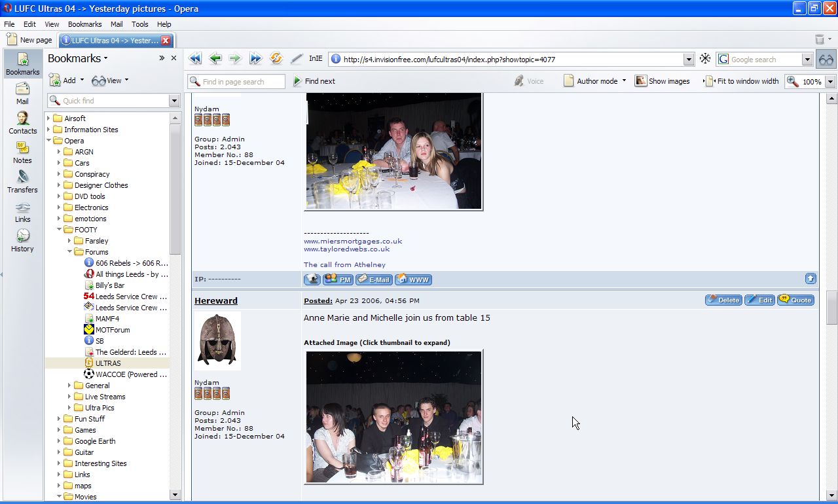This screenshot has height=504, width=838.
Task: Click the closed trash can icon
Action: (x=820, y=40)
